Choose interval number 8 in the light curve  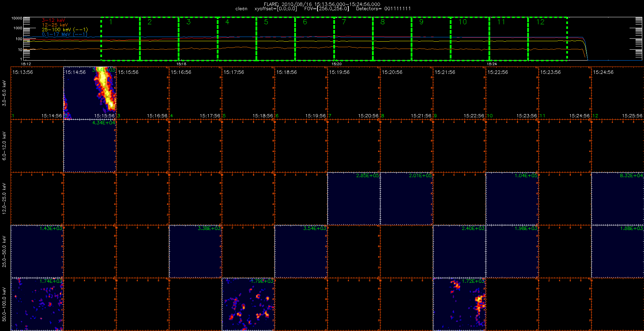[392, 39]
